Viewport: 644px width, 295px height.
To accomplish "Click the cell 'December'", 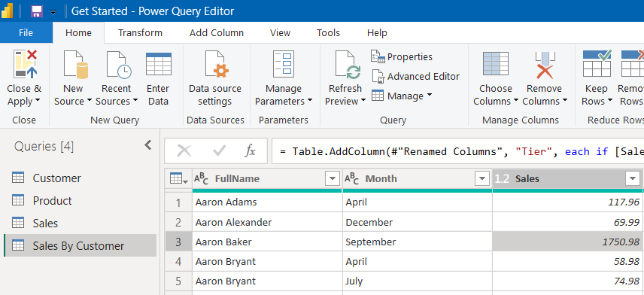I will [x=418, y=222].
